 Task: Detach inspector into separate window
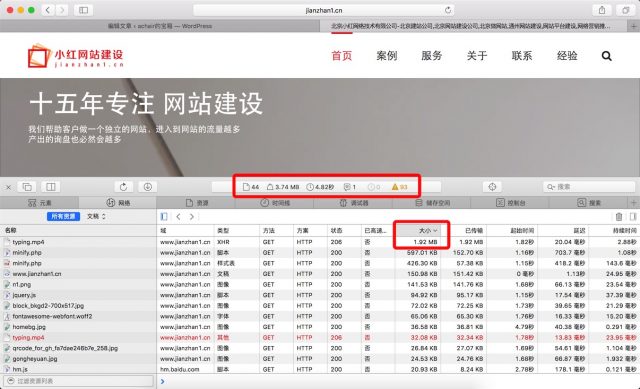click(27, 187)
